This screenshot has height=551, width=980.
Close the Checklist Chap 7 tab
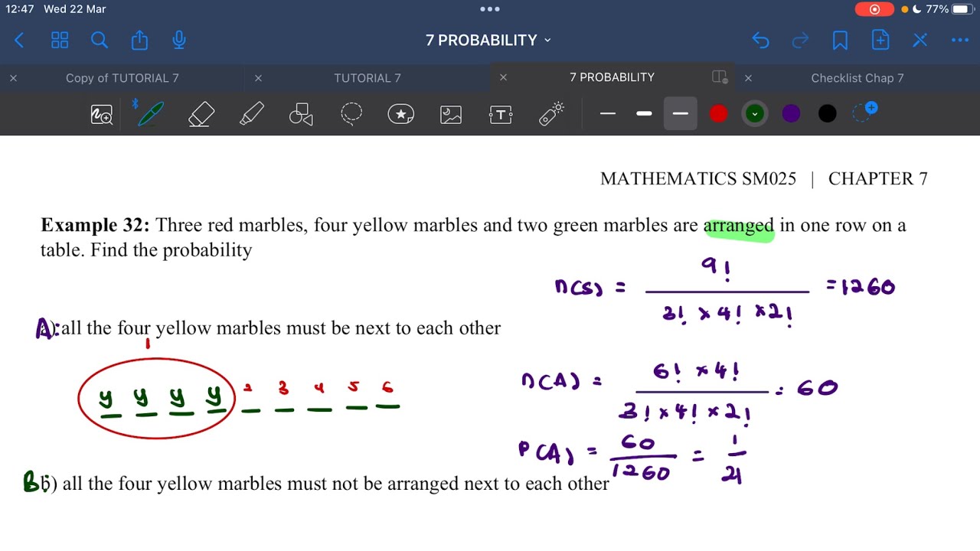pyautogui.click(x=748, y=78)
